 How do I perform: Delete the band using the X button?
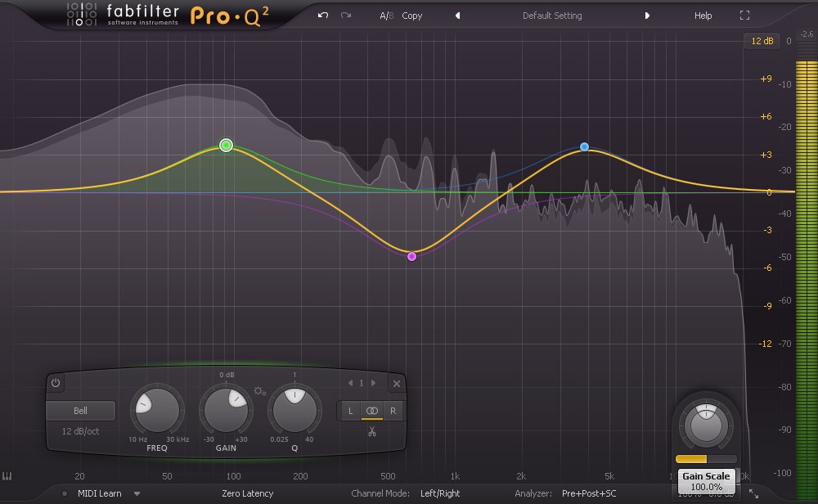(397, 384)
